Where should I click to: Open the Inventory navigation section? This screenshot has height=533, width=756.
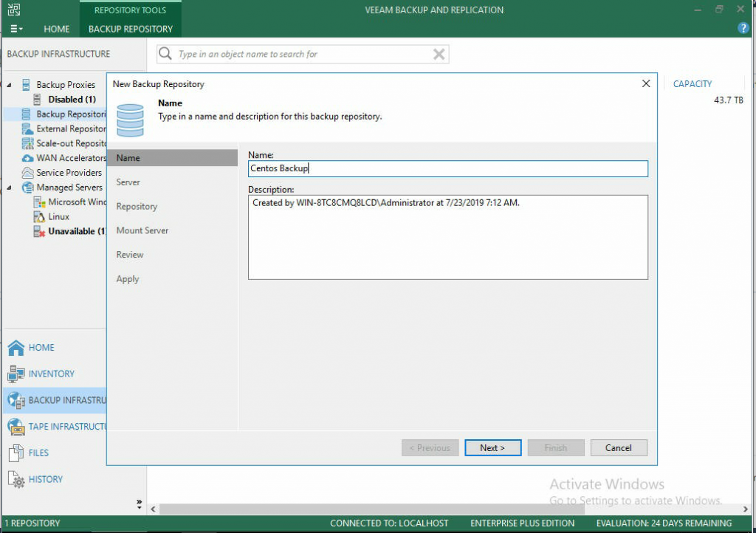[55, 374]
